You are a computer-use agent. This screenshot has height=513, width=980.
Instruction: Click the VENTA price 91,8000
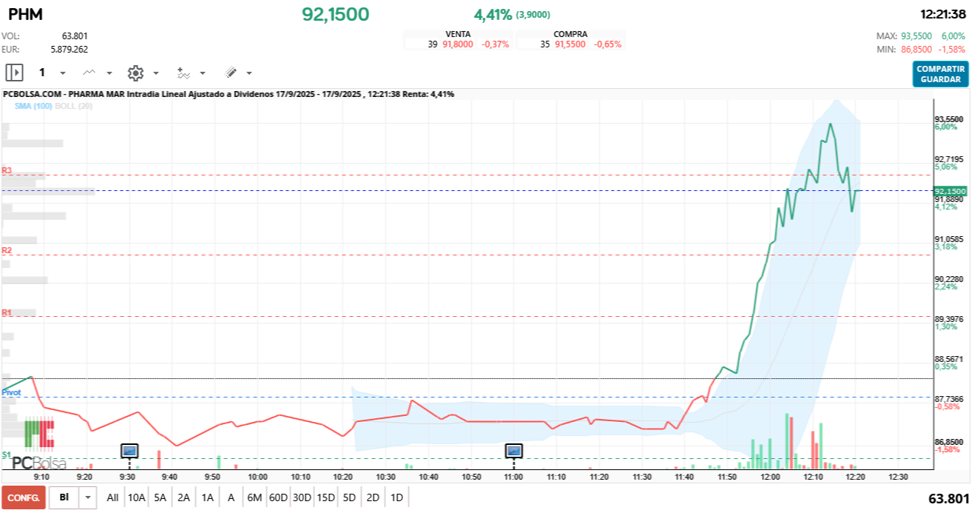458,44
